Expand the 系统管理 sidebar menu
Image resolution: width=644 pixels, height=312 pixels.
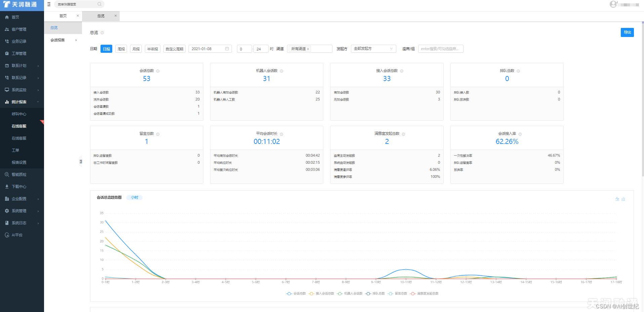pos(22,211)
